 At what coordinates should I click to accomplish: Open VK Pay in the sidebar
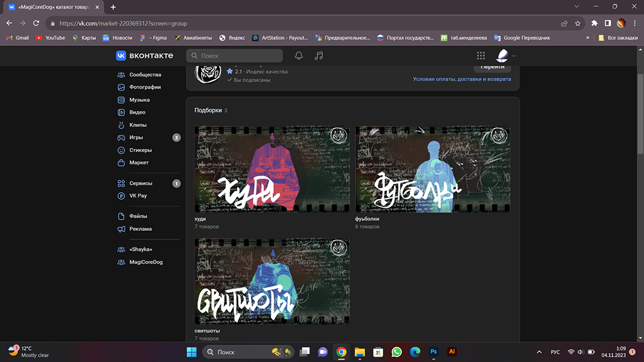(x=138, y=196)
